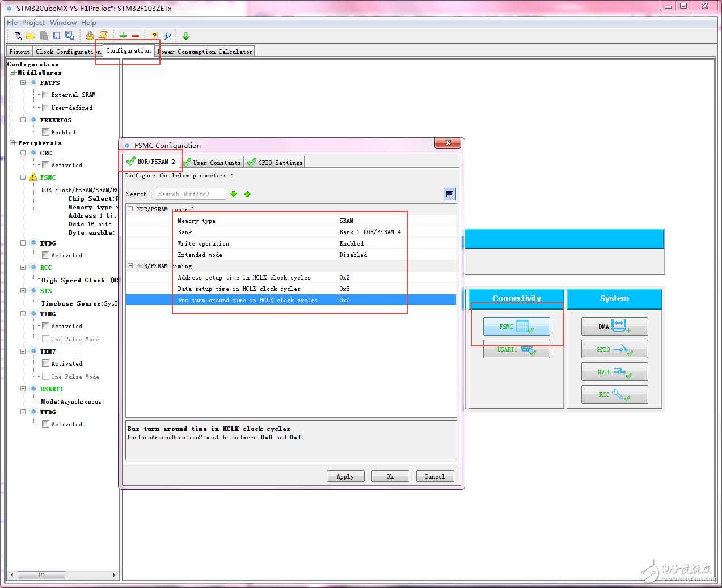The image size is (722, 588).
Task: Click the TIM6 gear icon in tree
Action: (x=33, y=314)
